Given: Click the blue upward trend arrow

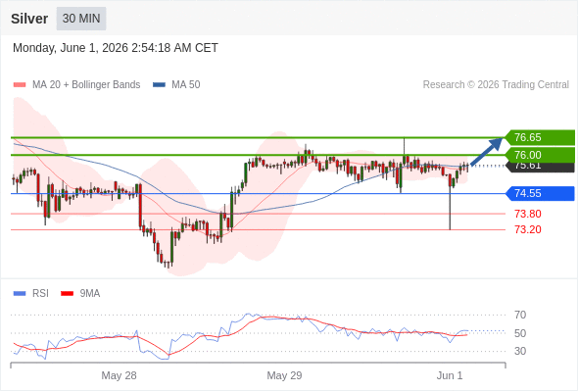Looking at the screenshot, I should pyautogui.click(x=487, y=151).
